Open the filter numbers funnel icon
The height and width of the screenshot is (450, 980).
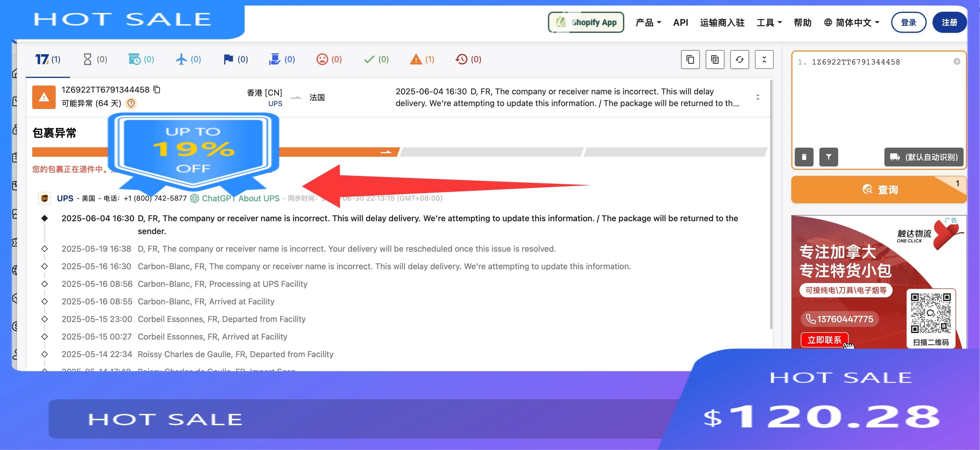828,157
